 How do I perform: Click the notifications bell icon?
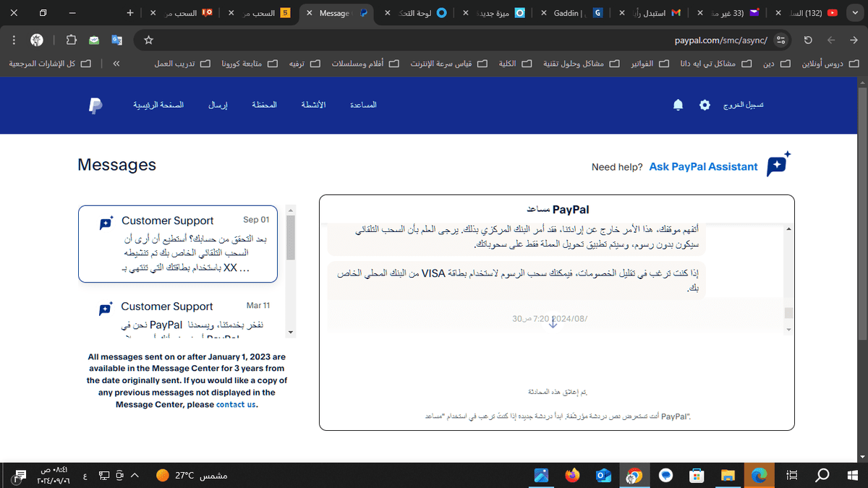tap(678, 105)
